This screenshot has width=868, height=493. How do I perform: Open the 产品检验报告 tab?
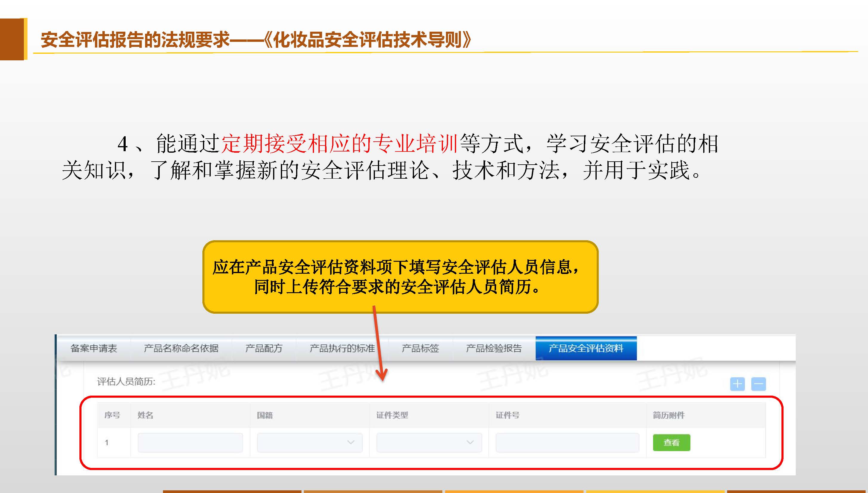tap(493, 348)
